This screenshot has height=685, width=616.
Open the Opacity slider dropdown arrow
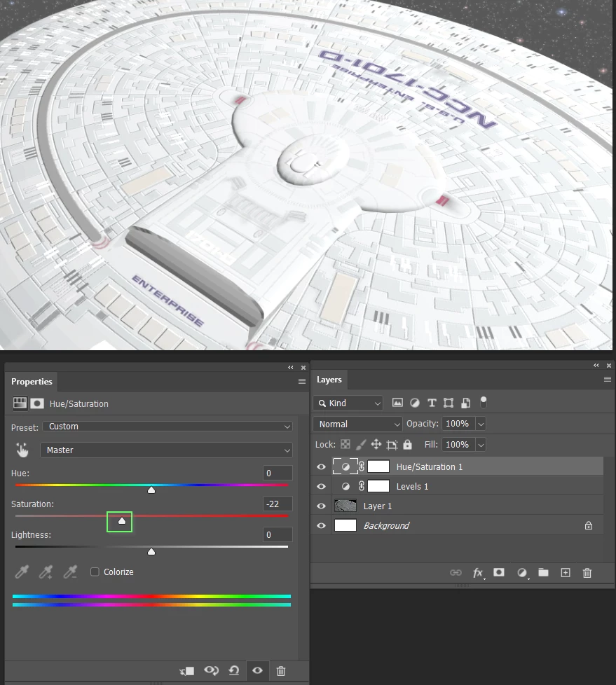pyautogui.click(x=481, y=424)
